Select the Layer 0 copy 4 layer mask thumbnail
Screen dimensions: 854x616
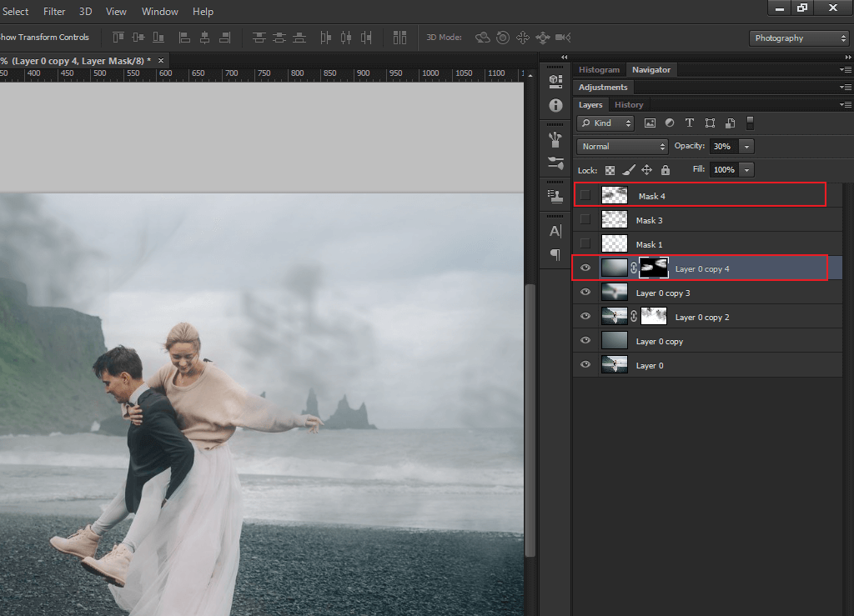click(654, 268)
